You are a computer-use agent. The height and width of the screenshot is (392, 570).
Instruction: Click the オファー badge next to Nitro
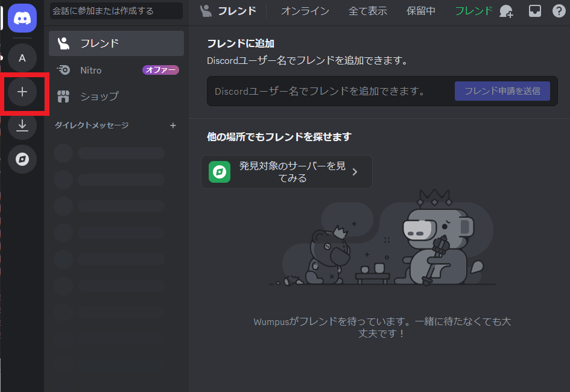tap(160, 70)
